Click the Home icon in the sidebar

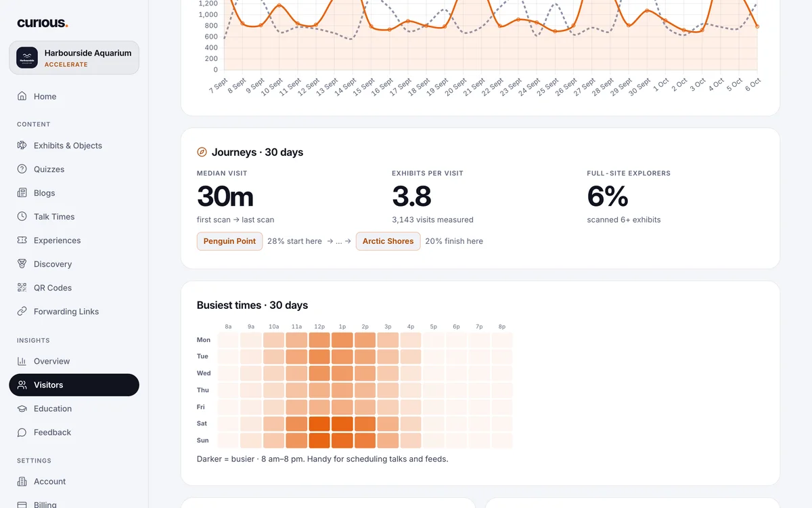click(x=22, y=96)
